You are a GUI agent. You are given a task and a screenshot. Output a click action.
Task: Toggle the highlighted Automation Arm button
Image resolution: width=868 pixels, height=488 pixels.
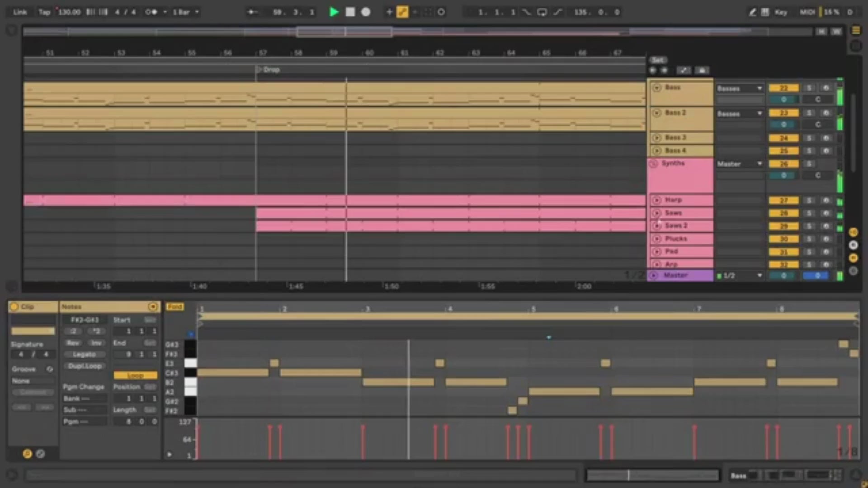coord(402,12)
